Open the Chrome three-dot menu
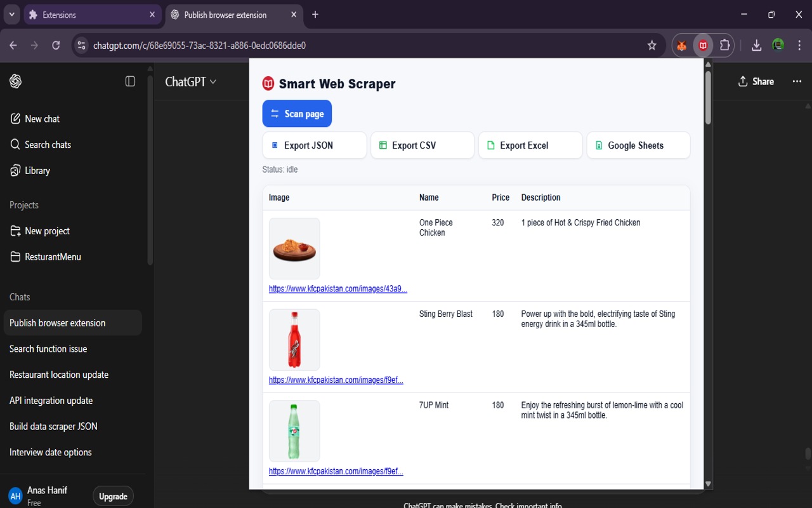This screenshot has width=812, height=508. 799,45
